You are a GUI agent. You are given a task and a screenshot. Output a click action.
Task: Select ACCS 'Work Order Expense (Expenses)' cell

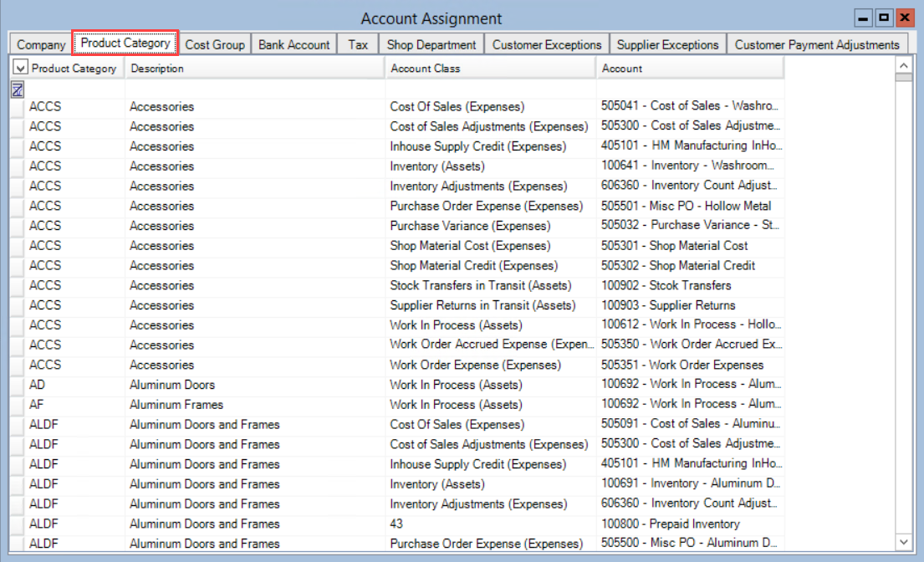tap(490, 365)
